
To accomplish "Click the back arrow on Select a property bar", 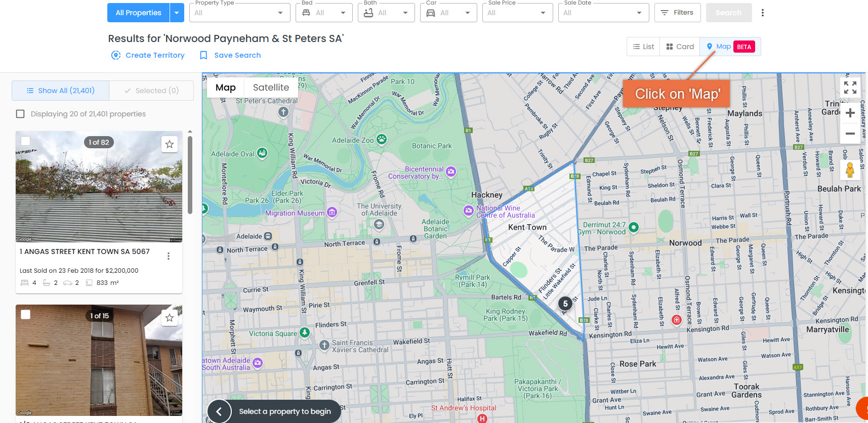I will point(219,411).
